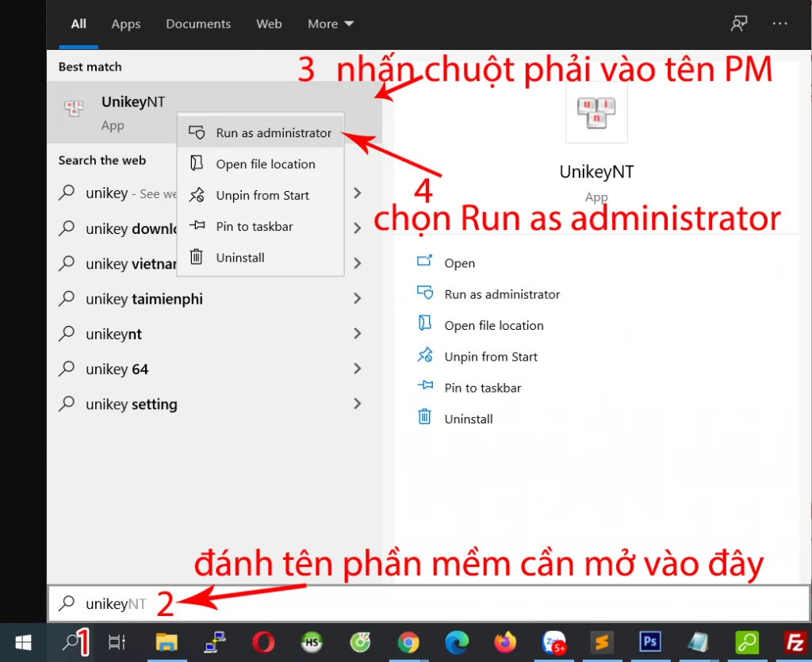Click the pin icon beside context-menu Pin to taskbar

click(197, 225)
